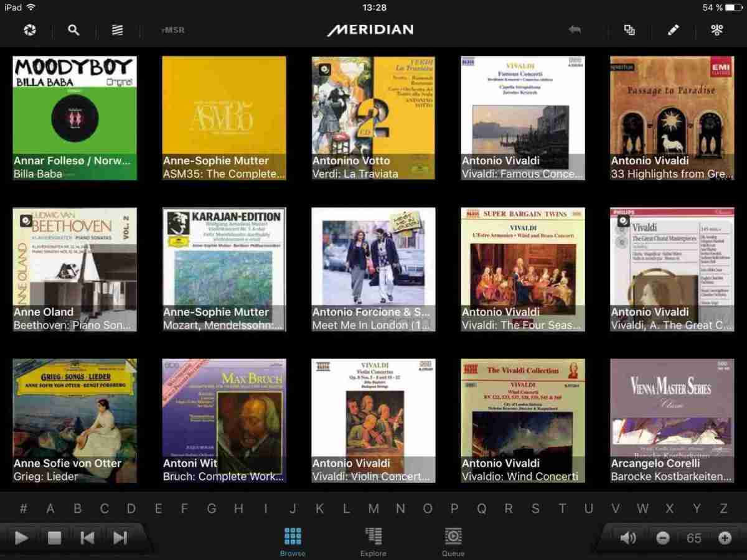This screenshot has width=747, height=560.
Task: Switch to the Explore tab
Action: click(374, 541)
